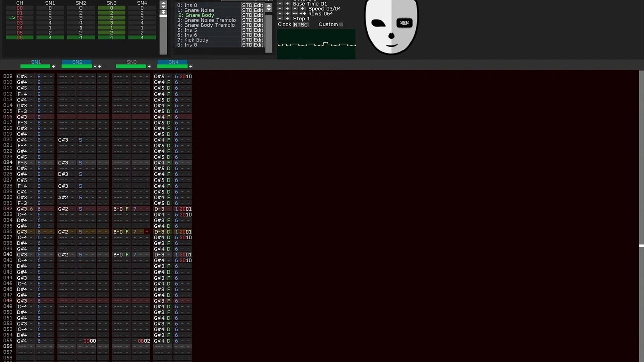Viewport: 644px width, 362px height.
Task: Click the SN1 note on pattern row 032
Action: 22,209
